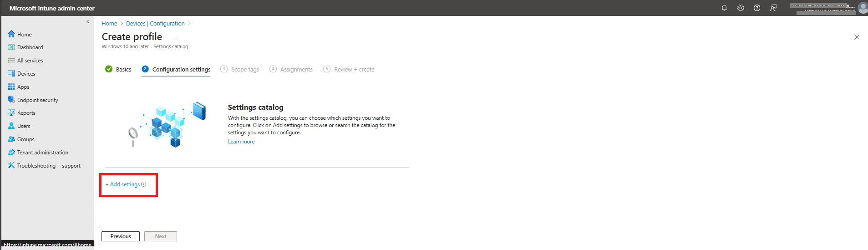The height and width of the screenshot is (250, 868).
Task: Open Troubleshooting + support in sidebar
Action: tap(44, 166)
